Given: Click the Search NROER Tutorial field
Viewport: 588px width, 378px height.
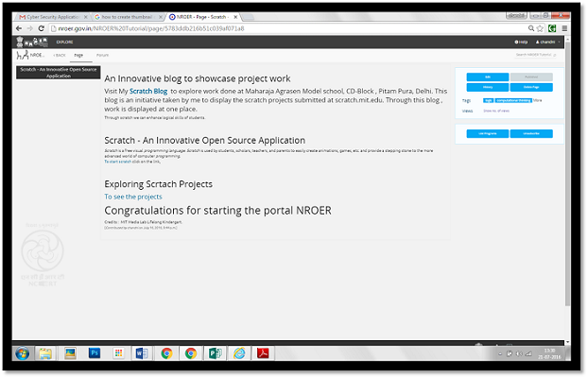Looking at the screenshot, I should (536, 55).
